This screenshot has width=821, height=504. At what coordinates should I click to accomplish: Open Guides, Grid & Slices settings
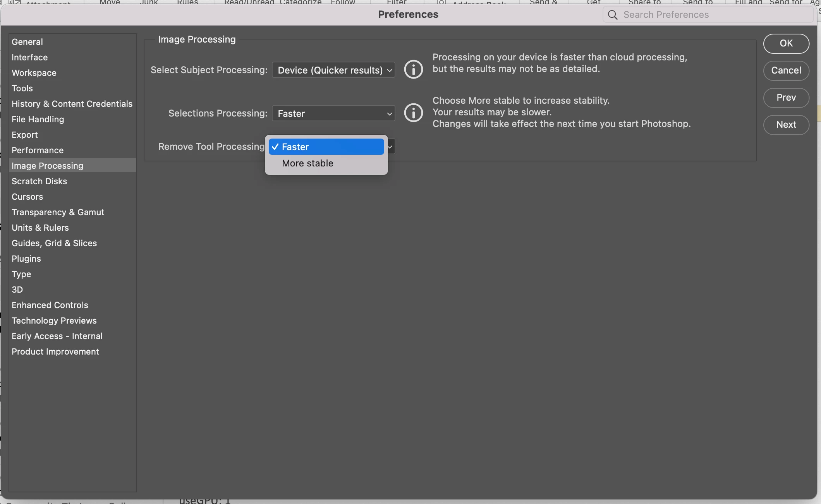pyautogui.click(x=54, y=243)
